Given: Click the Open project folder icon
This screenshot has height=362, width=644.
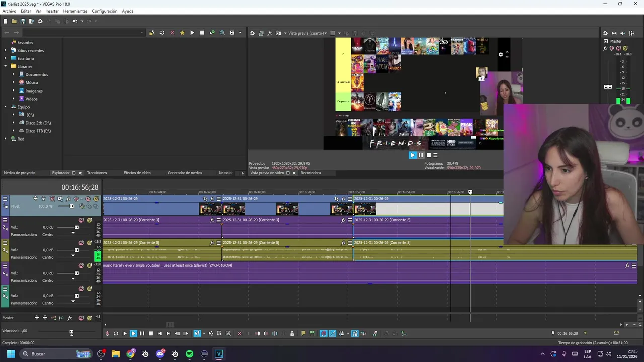Looking at the screenshot, I should point(14,21).
